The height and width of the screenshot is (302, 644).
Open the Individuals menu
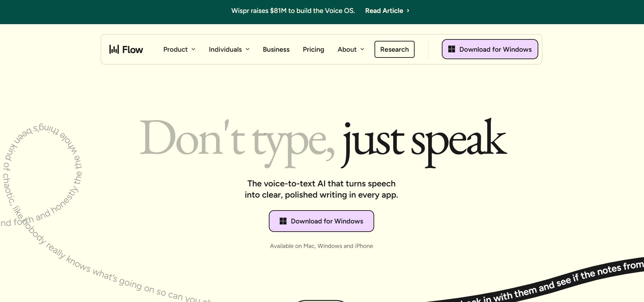[229, 49]
